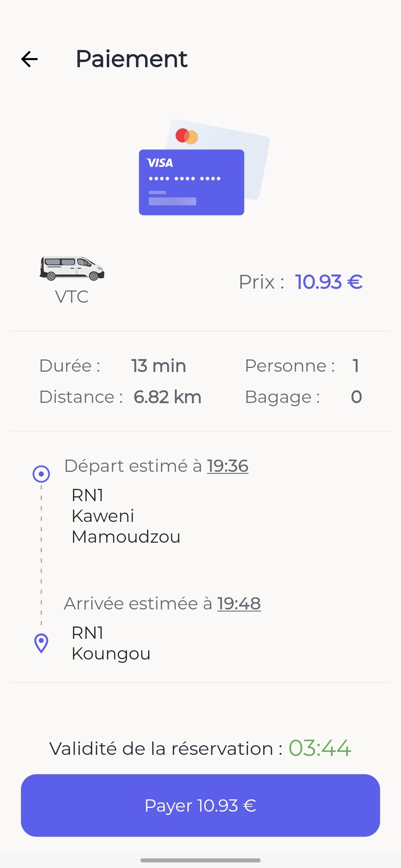Tap the arrival location pin icon
Screen dimensions: 401x868
coord(41,643)
